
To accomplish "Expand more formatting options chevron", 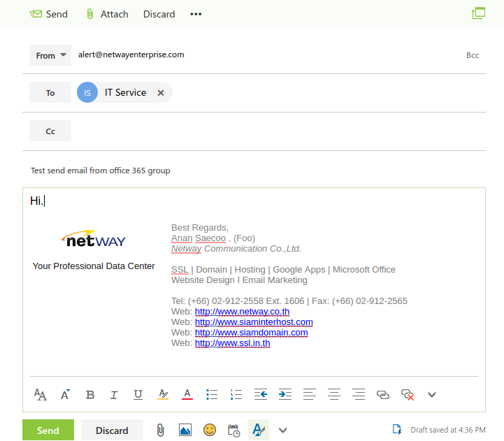I will click(x=432, y=394).
